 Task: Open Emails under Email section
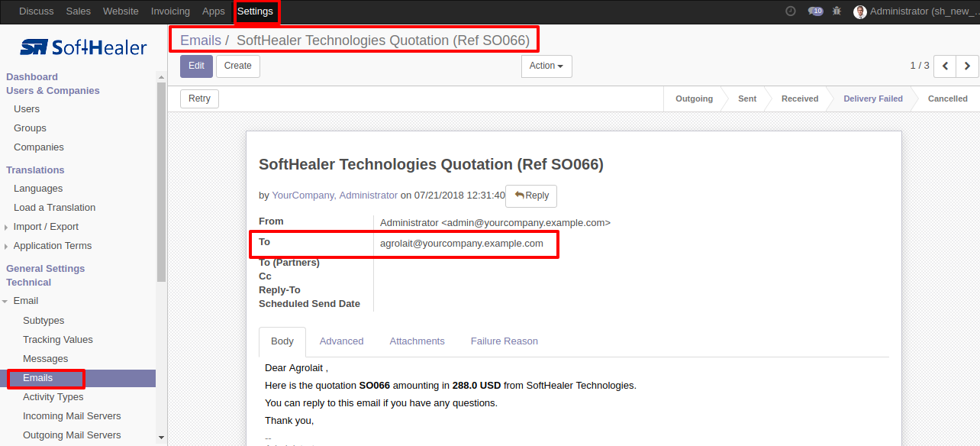tap(78, 378)
